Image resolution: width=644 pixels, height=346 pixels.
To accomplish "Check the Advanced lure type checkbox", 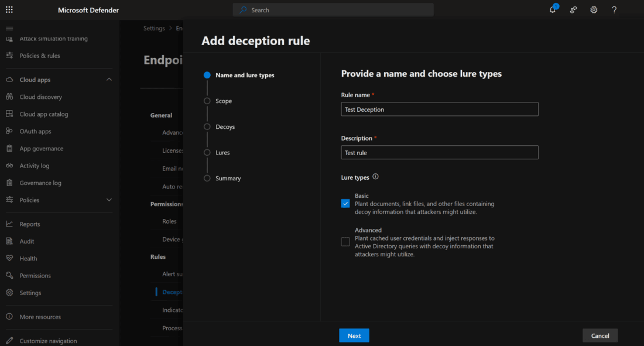I will click(x=345, y=242).
